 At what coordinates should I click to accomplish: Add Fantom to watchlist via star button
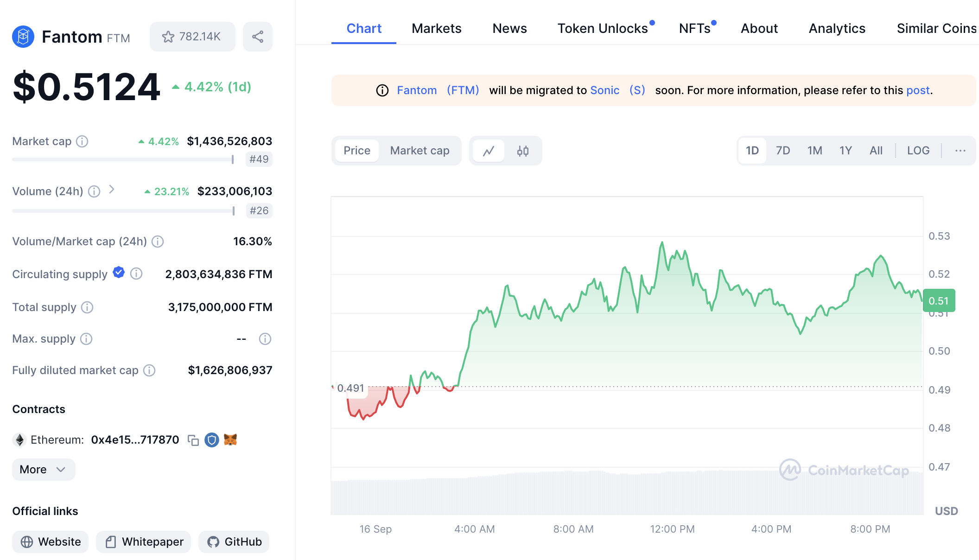tap(192, 37)
